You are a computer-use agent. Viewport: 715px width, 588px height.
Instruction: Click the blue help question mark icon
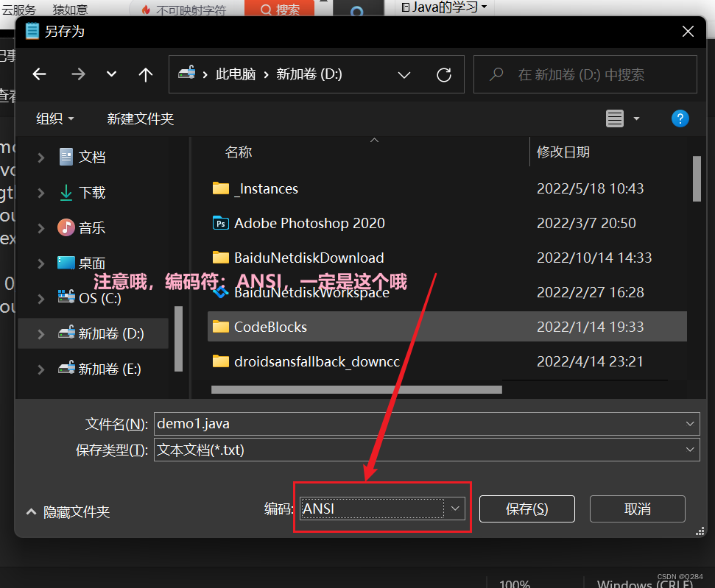tap(680, 118)
